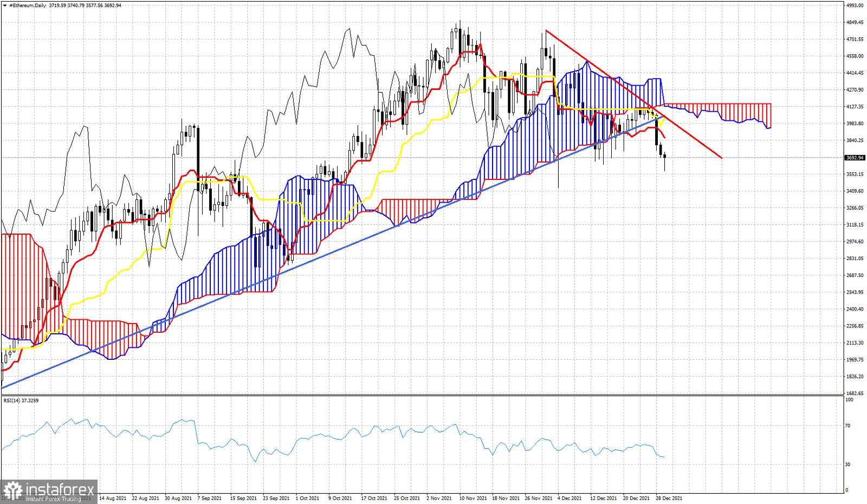Viewport: 867px width, 504px height.
Task: Click price level 4127.35 on axis
Action: pos(855,107)
